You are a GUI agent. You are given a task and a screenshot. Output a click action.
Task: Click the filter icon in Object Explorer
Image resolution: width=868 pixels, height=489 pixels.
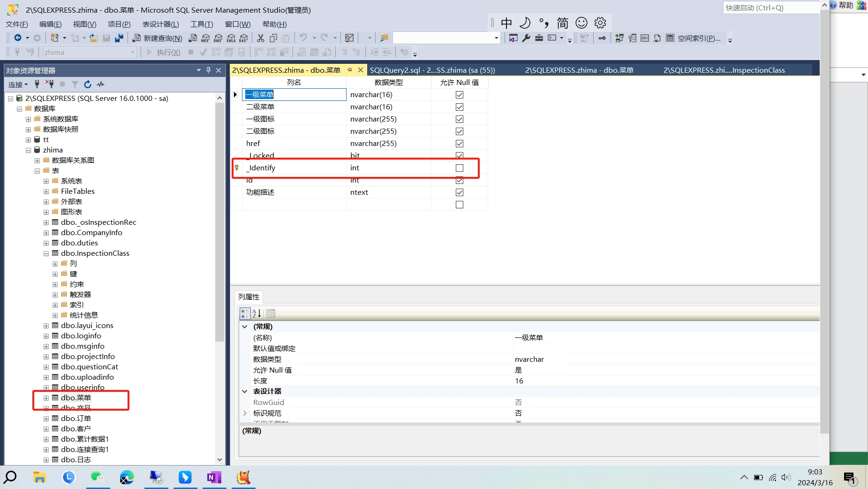tap(75, 84)
